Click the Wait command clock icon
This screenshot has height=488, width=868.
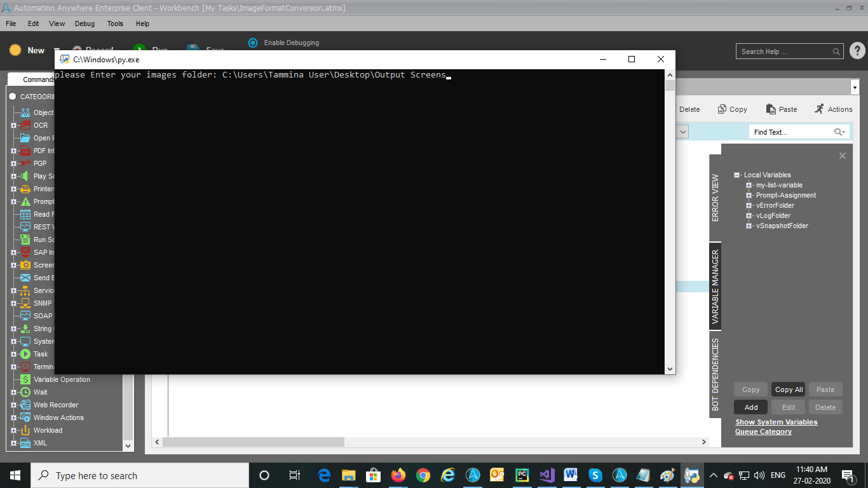(x=25, y=392)
